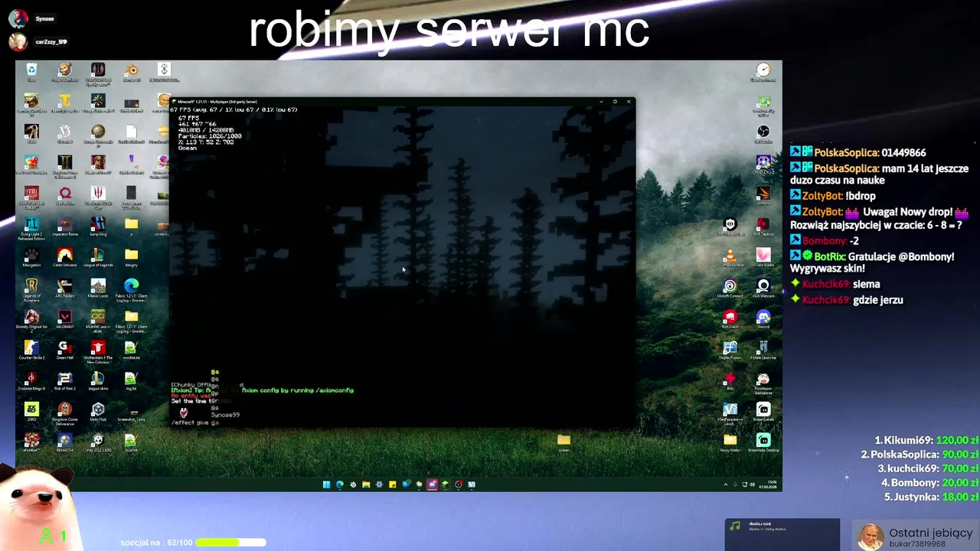980x551 pixels.
Task: Launch the Counter-Strike 2 shortcut
Action: (31, 350)
